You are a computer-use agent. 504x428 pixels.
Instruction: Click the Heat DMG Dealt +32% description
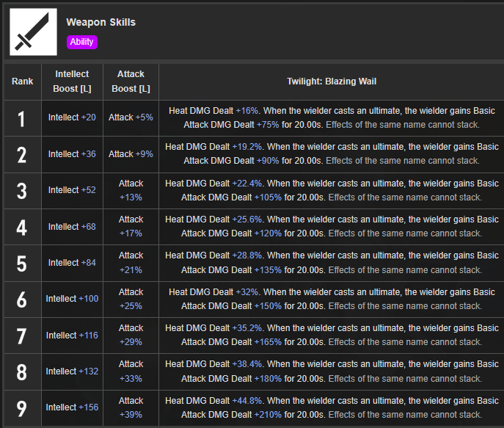pyautogui.click(x=332, y=300)
